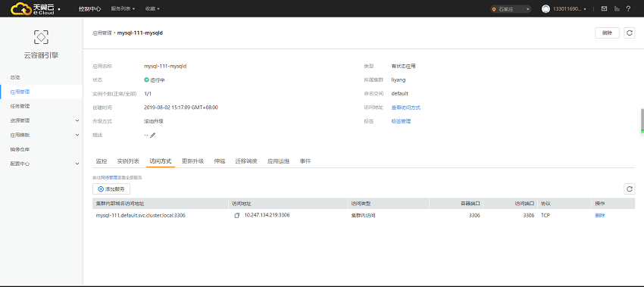Screen dimensions: 644x287
Task: Click the 10.247.134.219:3306 address text
Action: 267,215
